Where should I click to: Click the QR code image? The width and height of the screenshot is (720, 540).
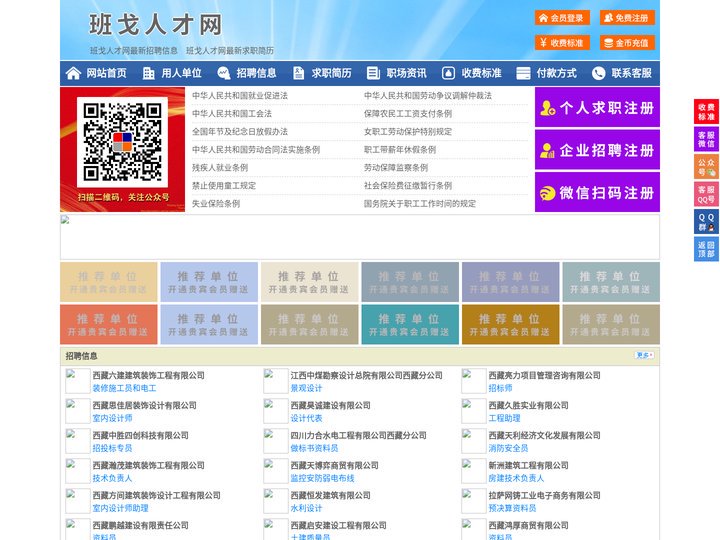pyautogui.click(x=122, y=142)
